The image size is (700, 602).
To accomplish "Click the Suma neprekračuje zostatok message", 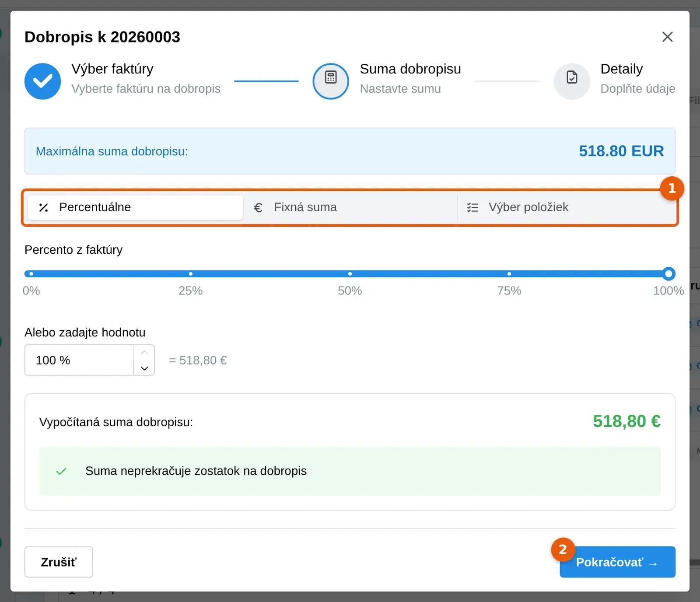I will coord(196,471).
